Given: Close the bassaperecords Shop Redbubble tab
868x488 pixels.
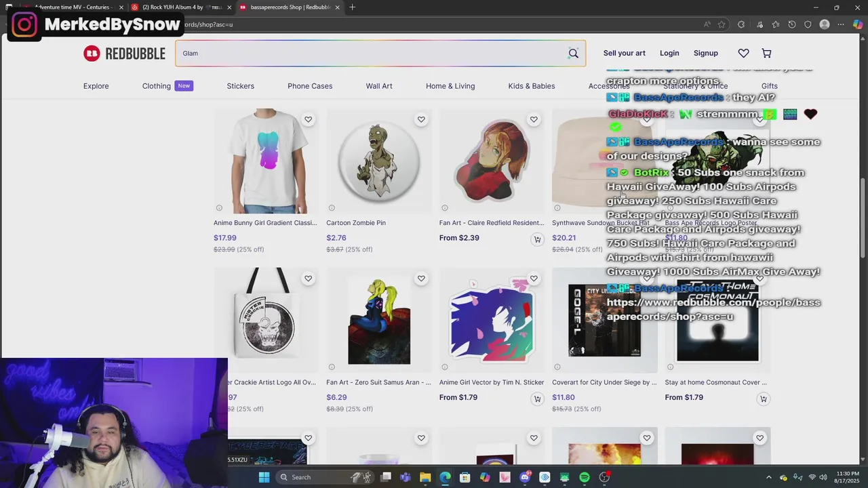Looking at the screenshot, I should point(337,7).
